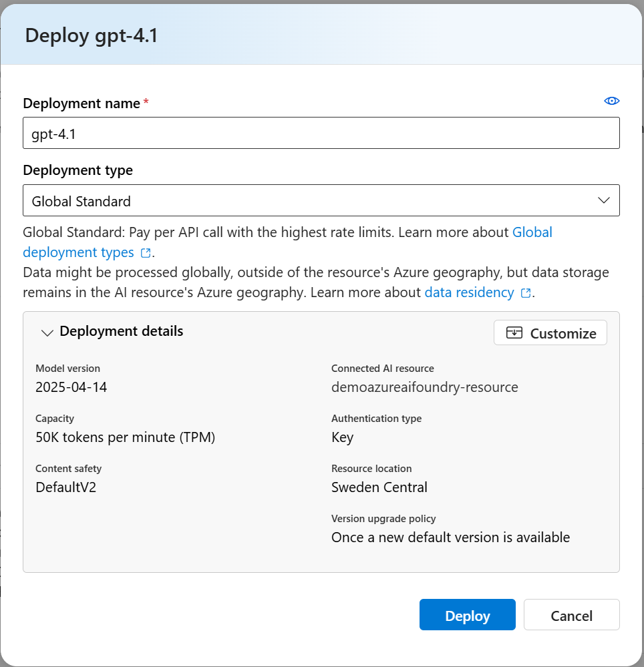Click the Capacity label
The width and height of the screenshot is (644, 667).
[x=55, y=419]
